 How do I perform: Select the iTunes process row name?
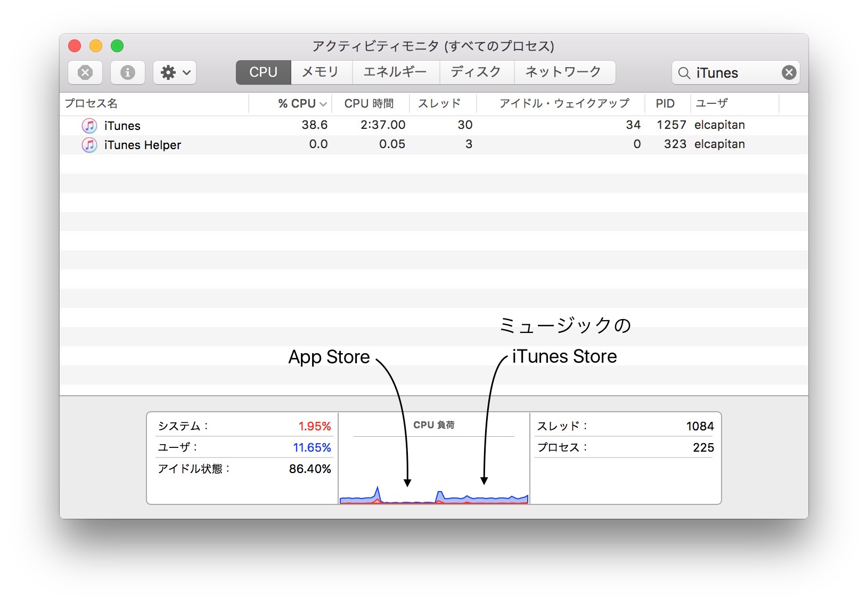point(122,126)
